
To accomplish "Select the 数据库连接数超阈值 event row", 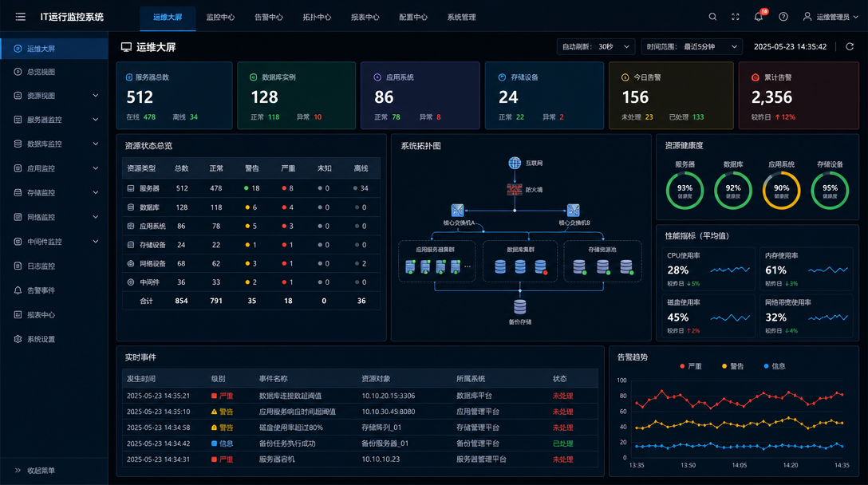I will [x=360, y=396].
